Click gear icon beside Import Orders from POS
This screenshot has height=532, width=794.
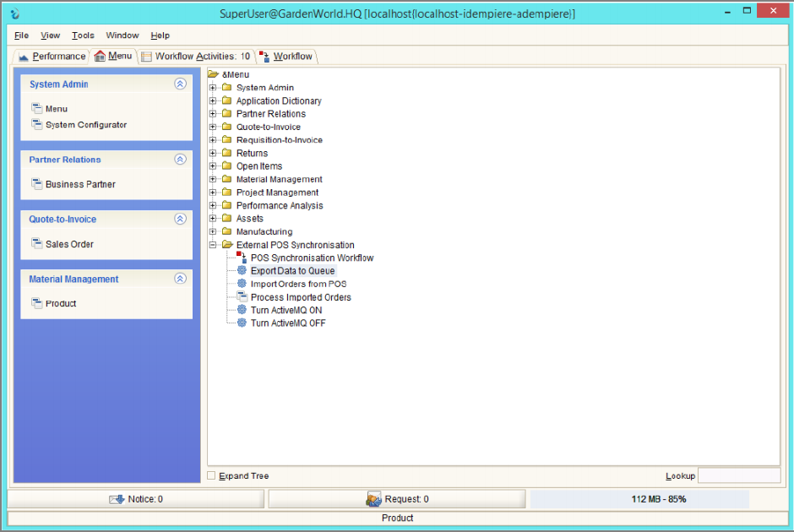[242, 284]
